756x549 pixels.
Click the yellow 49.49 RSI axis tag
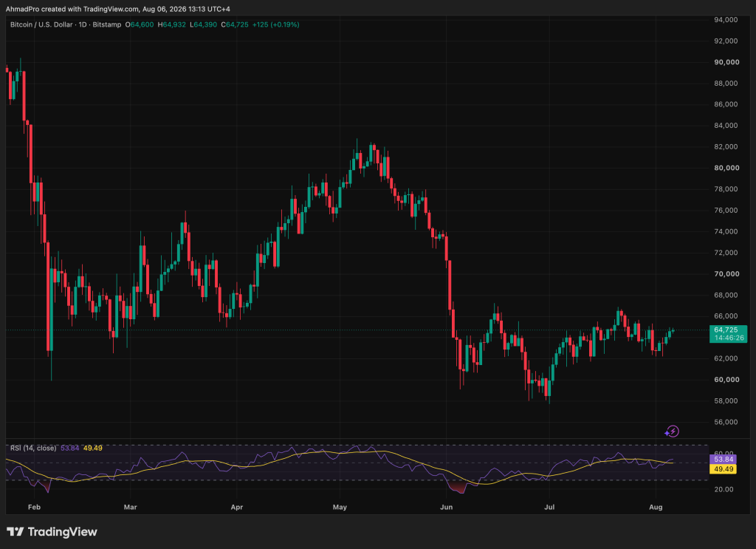tap(723, 469)
